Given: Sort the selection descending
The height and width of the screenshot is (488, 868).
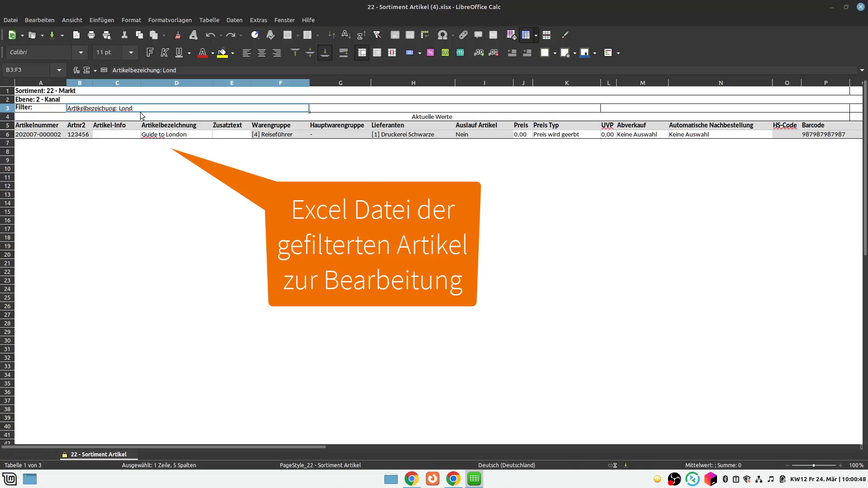Looking at the screenshot, I should 361,35.
